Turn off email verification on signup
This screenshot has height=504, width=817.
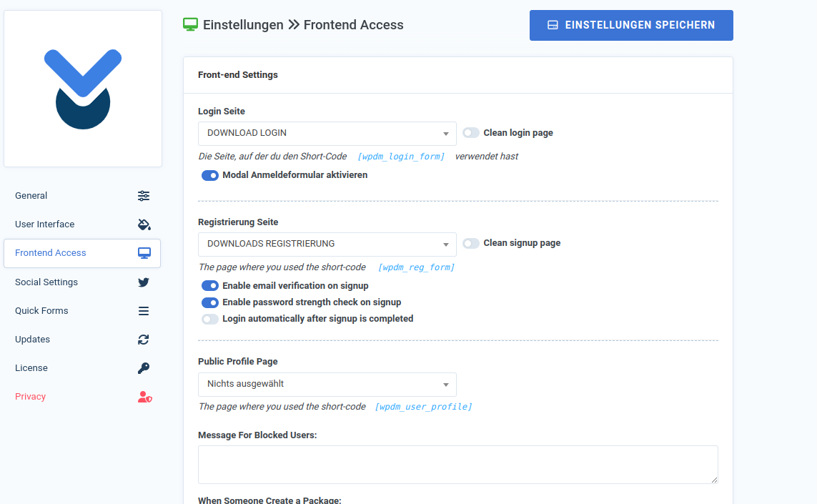pyautogui.click(x=210, y=286)
